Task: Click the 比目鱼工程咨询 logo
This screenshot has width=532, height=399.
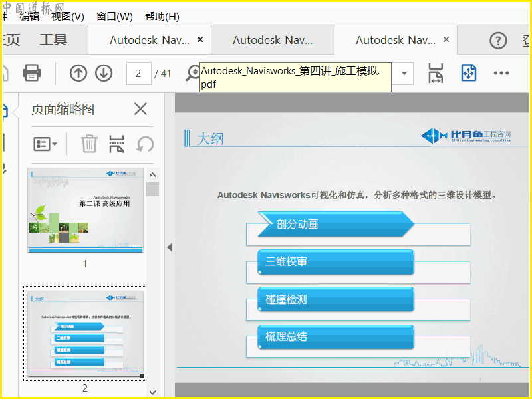Action: (466, 136)
